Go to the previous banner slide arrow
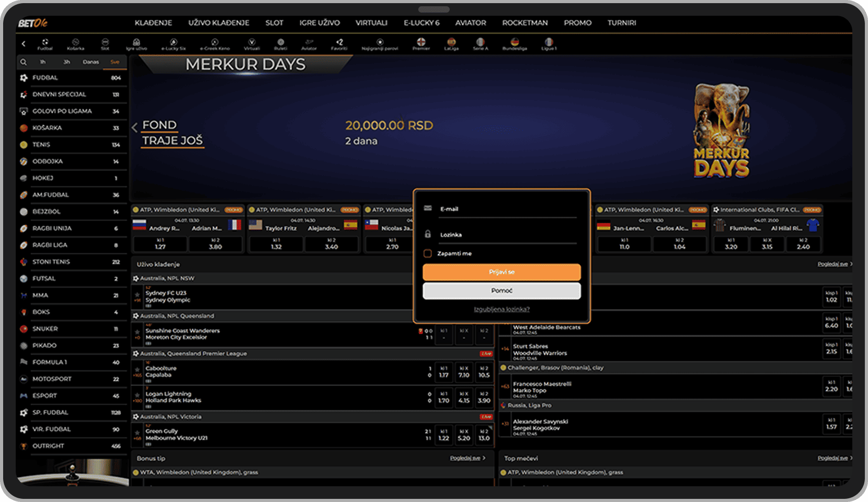The width and height of the screenshot is (868, 502). click(134, 127)
